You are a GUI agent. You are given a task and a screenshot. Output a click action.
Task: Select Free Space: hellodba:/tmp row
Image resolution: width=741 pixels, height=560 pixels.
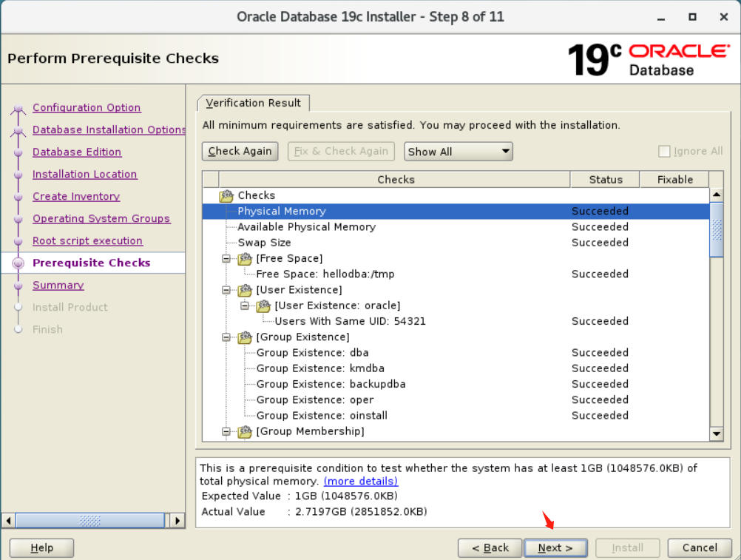pos(456,274)
